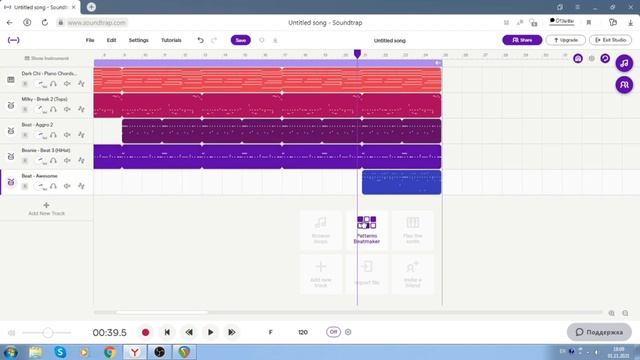Open Dark Chi Piano Chords instrument icon

[11, 80]
